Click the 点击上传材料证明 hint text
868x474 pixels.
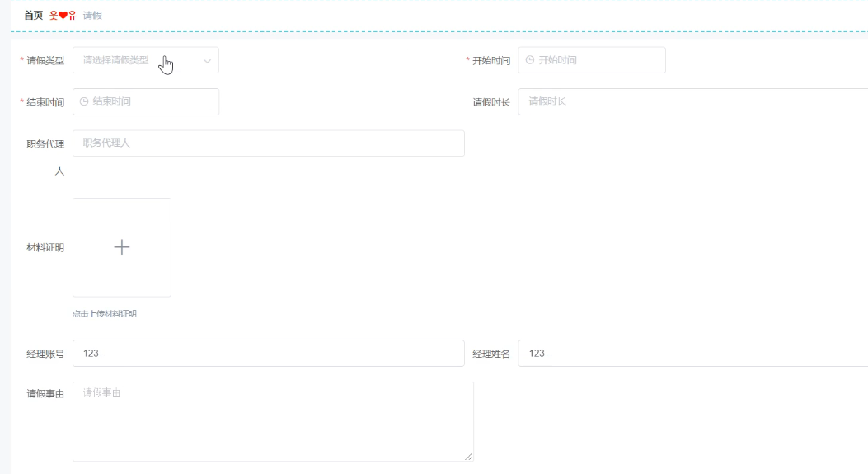(x=105, y=314)
